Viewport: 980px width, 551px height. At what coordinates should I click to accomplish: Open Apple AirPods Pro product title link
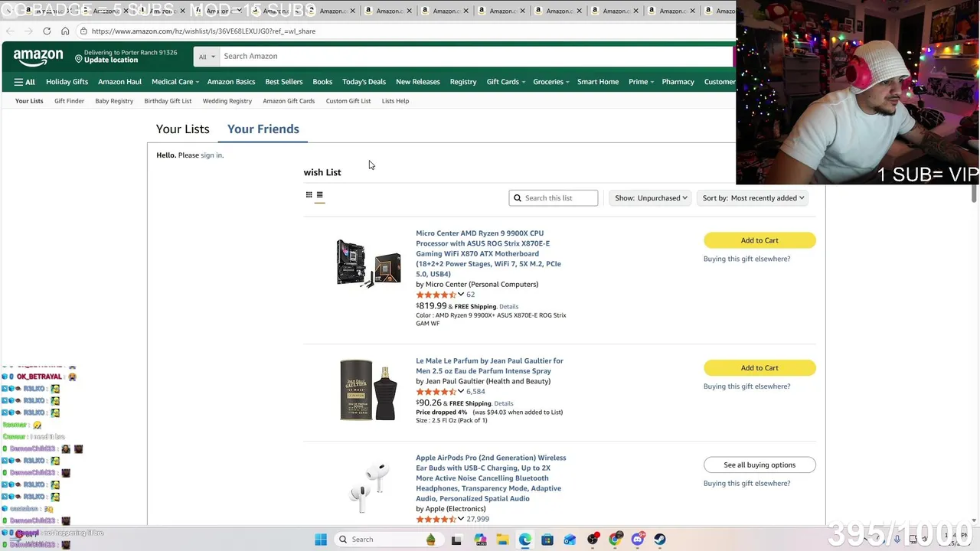[x=491, y=478]
